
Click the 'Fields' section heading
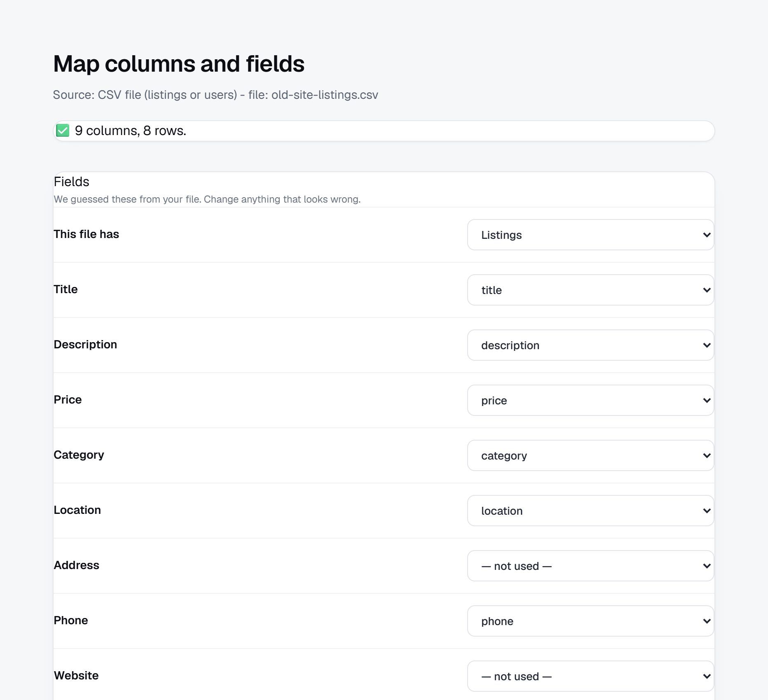point(71,182)
